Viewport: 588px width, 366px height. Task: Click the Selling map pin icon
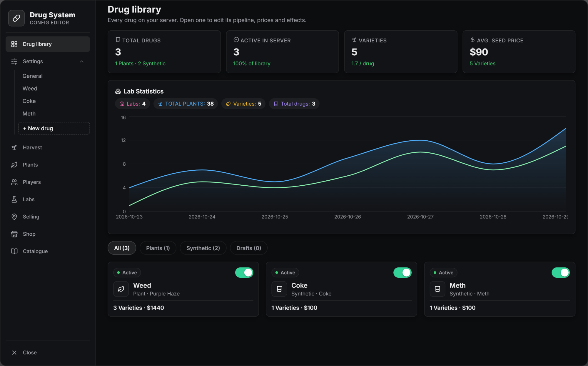tap(14, 217)
